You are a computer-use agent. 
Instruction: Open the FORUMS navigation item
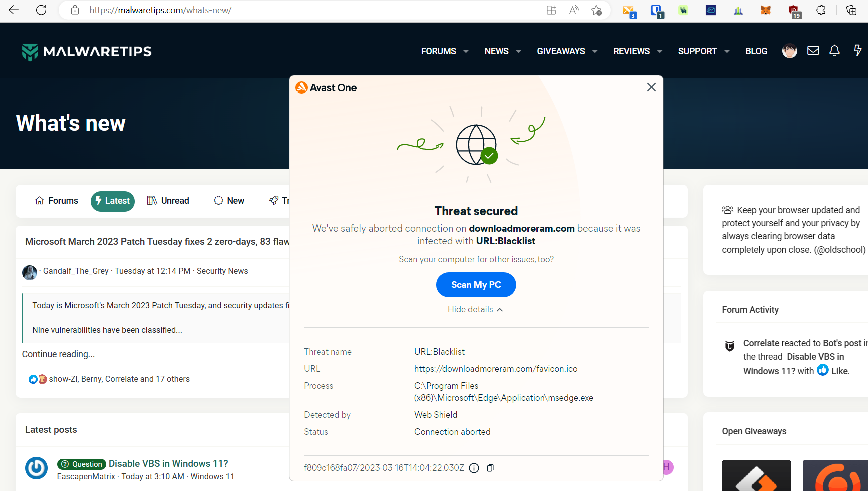coord(439,51)
